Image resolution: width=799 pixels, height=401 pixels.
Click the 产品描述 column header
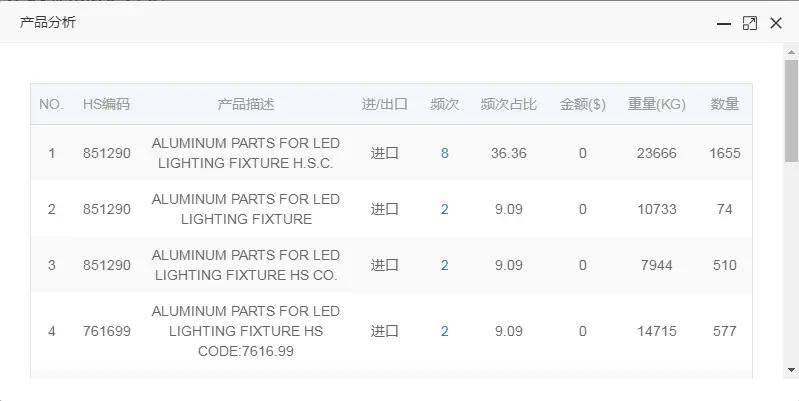pos(245,104)
